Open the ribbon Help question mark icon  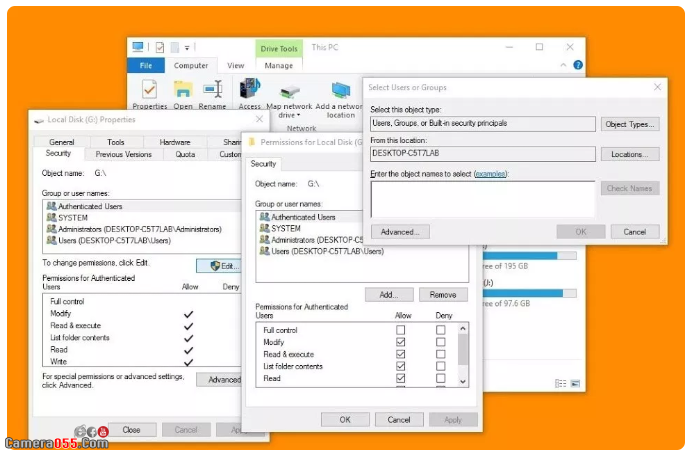coord(578,66)
